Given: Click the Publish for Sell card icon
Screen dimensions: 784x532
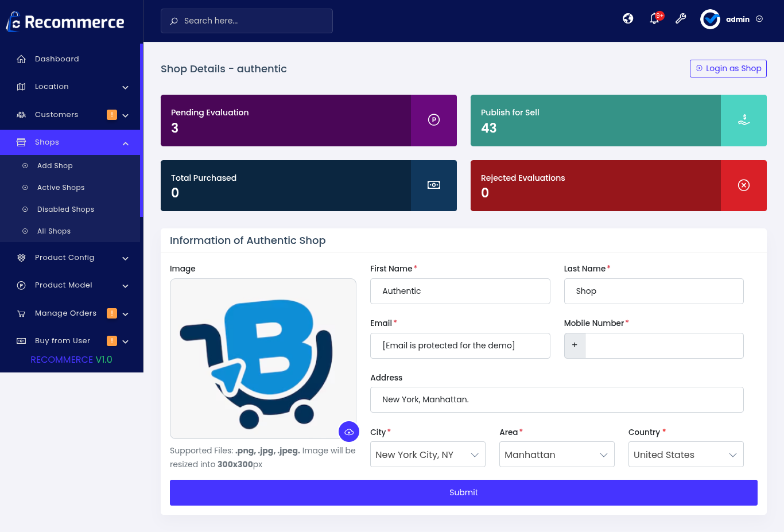Looking at the screenshot, I should click(x=744, y=120).
